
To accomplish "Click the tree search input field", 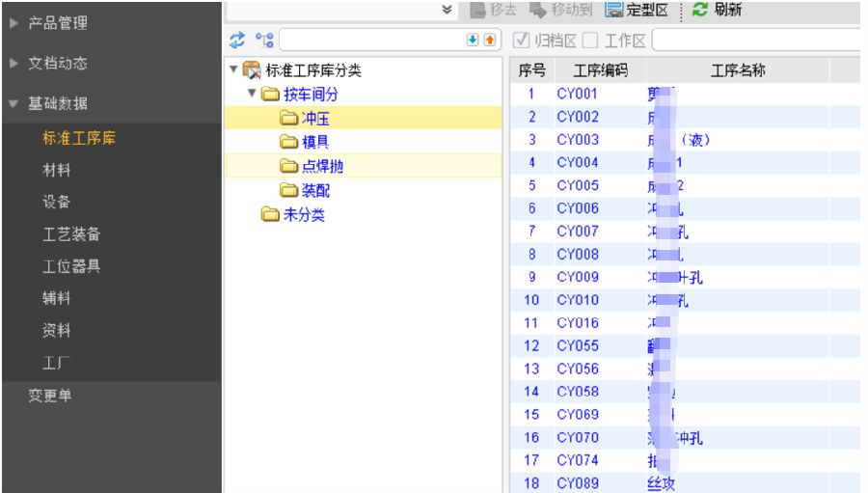I will pyautogui.click(x=372, y=40).
